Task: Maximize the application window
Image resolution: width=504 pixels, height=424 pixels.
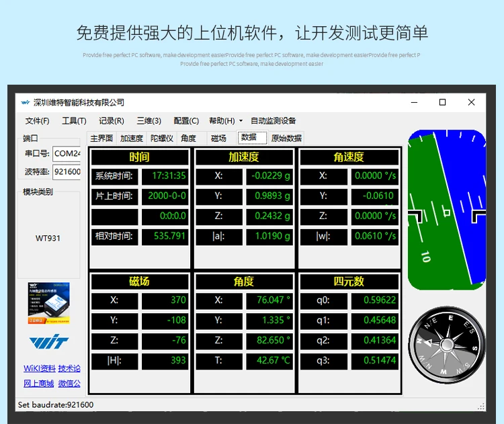Action: [x=443, y=103]
